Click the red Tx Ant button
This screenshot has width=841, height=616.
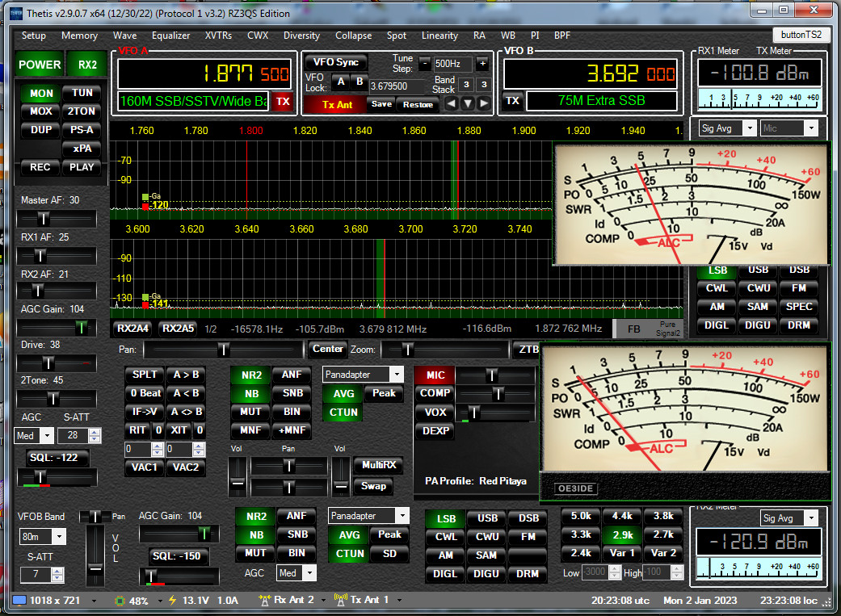tap(337, 104)
